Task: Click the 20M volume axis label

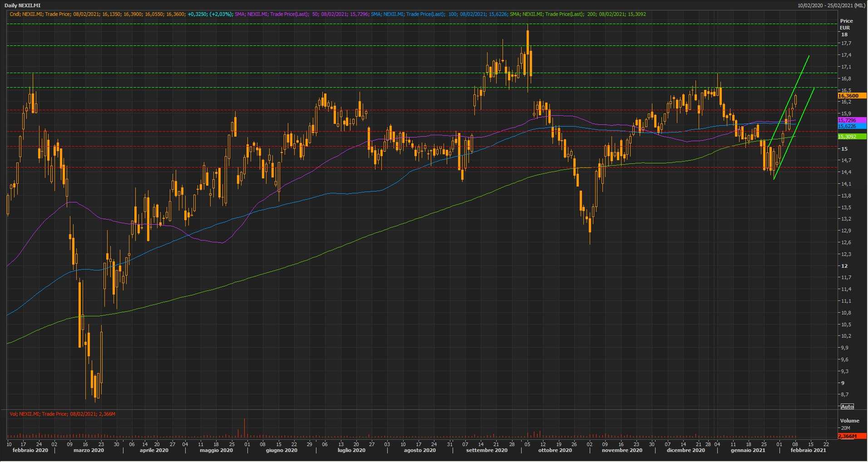Action: pyautogui.click(x=845, y=428)
